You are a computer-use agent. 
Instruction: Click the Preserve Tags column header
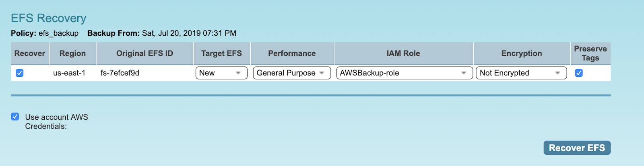coord(590,53)
